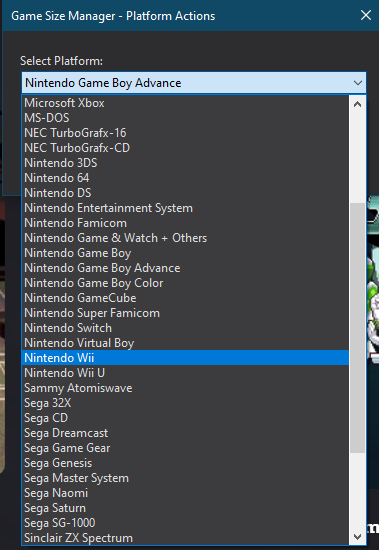Select MS-DOS platform entry
The image size is (379, 550).
click(x=185, y=118)
